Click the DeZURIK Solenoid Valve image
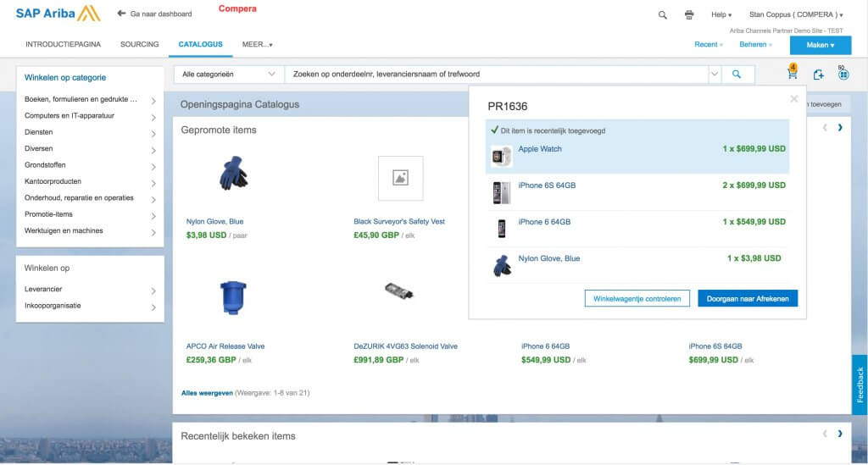 tap(399, 291)
